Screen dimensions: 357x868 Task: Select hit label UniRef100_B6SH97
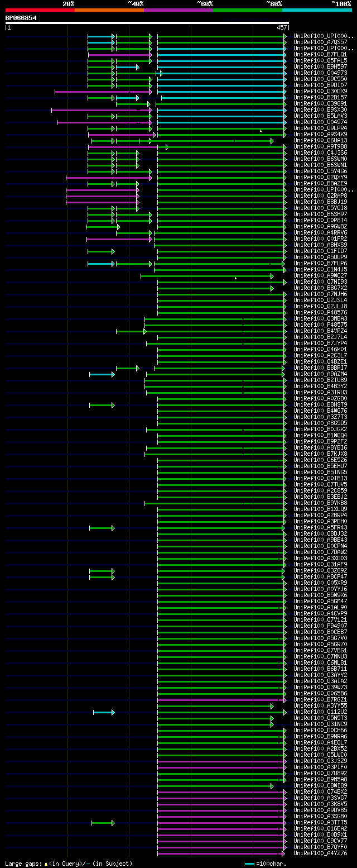[320, 214]
